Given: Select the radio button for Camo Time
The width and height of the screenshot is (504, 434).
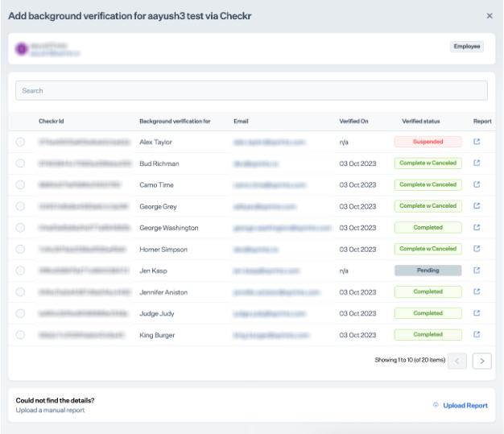Looking at the screenshot, I should [20, 185].
